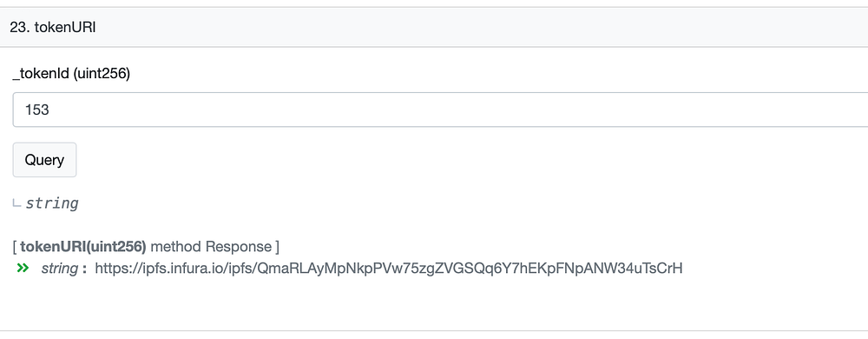The height and width of the screenshot is (339, 868).
Task: Run the Query button
Action: click(44, 160)
